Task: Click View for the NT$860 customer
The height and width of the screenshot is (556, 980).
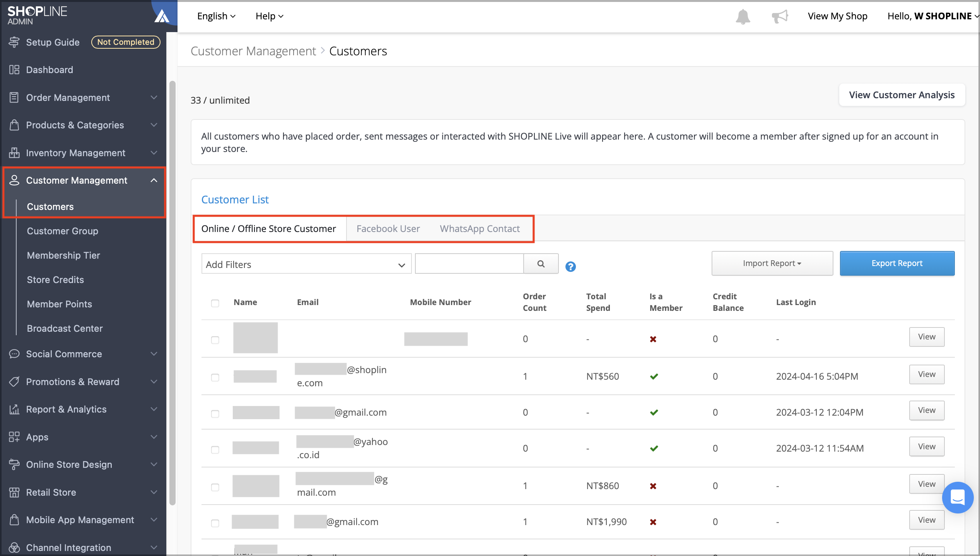Action: pos(927,484)
